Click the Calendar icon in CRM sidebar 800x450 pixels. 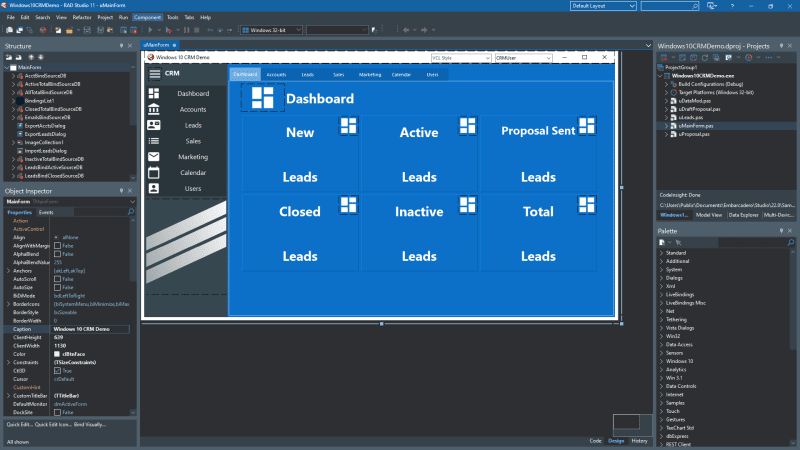[154, 172]
